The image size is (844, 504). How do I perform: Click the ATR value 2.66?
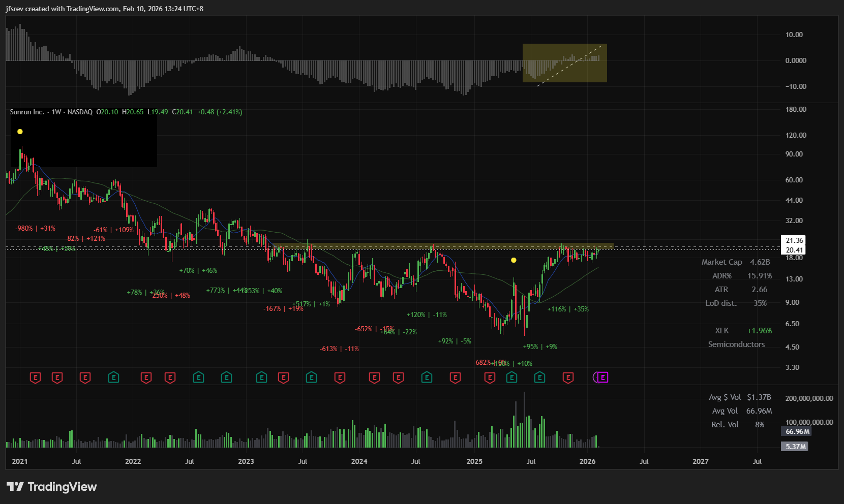click(x=760, y=290)
